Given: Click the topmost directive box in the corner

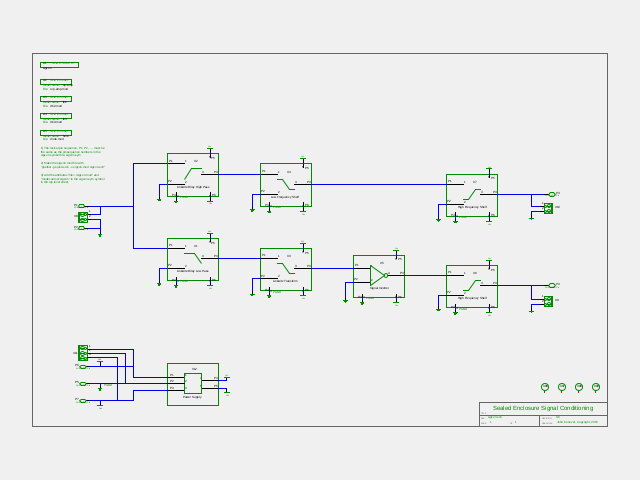Looking at the screenshot, I should point(60,65).
